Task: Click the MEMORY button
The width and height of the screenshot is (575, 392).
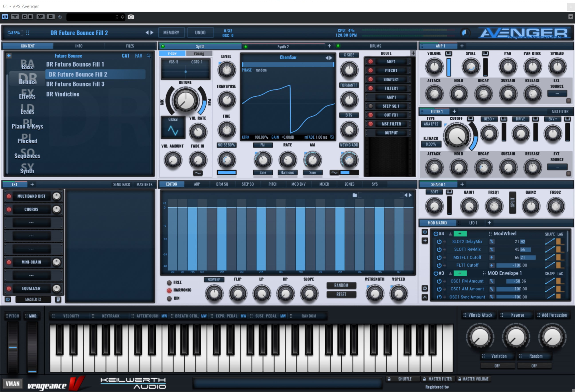Action: click(171, 33)
